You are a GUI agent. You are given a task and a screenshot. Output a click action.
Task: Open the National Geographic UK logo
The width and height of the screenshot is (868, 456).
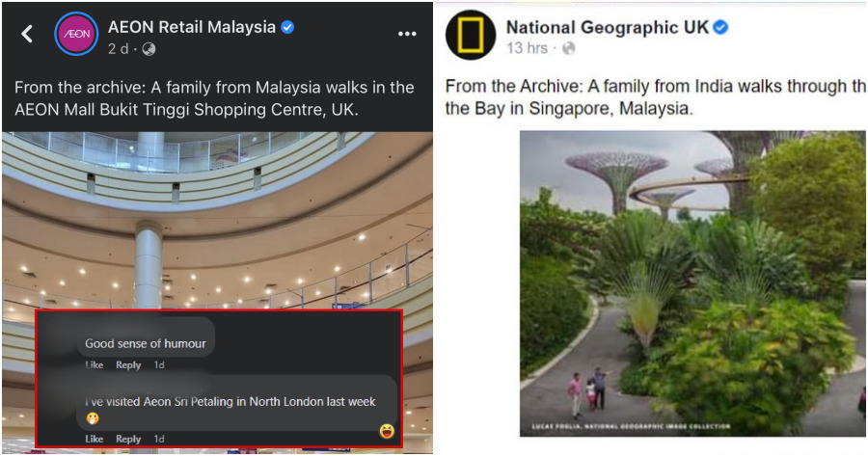[471, 35]
